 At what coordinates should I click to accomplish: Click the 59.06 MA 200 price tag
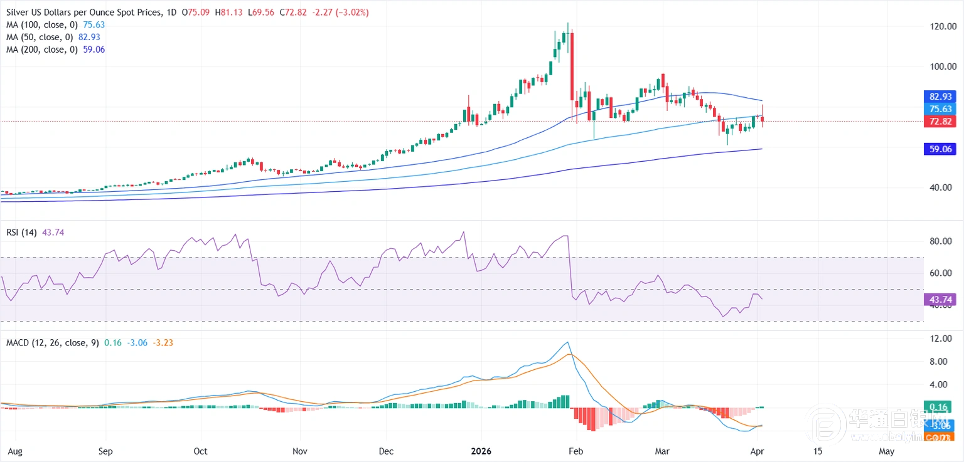[939, 148]
